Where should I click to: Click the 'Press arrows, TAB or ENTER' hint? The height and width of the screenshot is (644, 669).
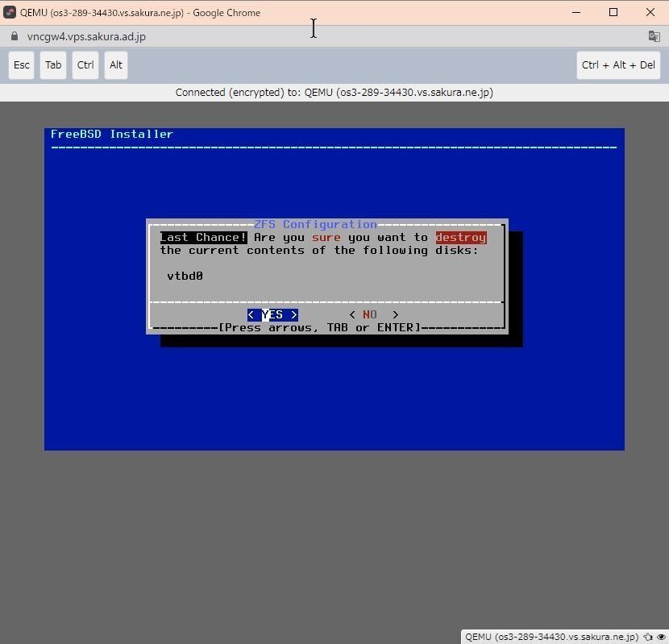click(319, 328)
